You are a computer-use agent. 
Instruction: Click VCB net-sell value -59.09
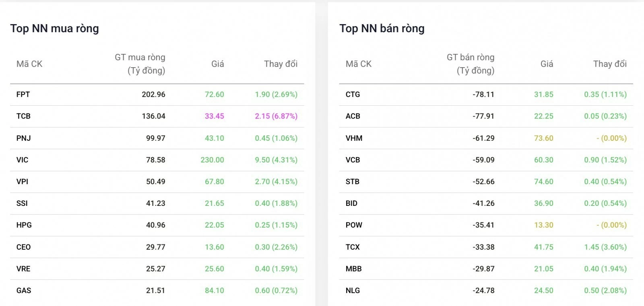click(x=483, y=160)
